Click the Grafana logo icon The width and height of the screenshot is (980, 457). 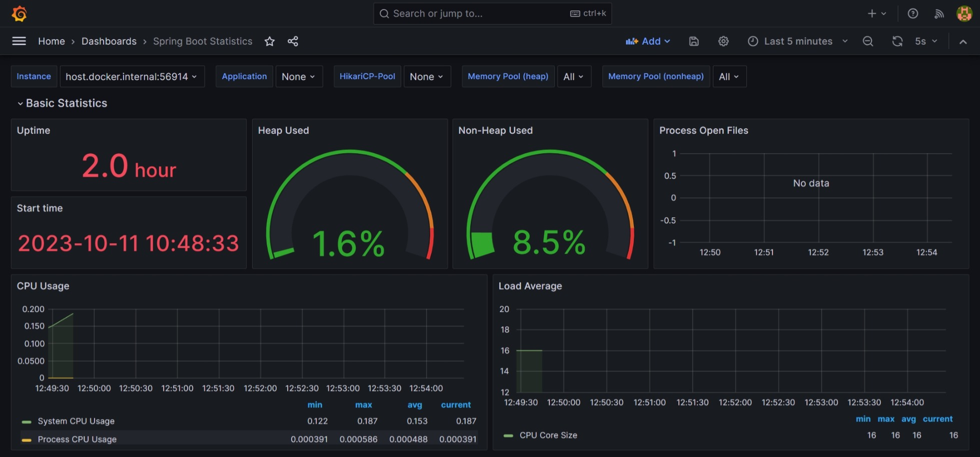coord(19,14)
